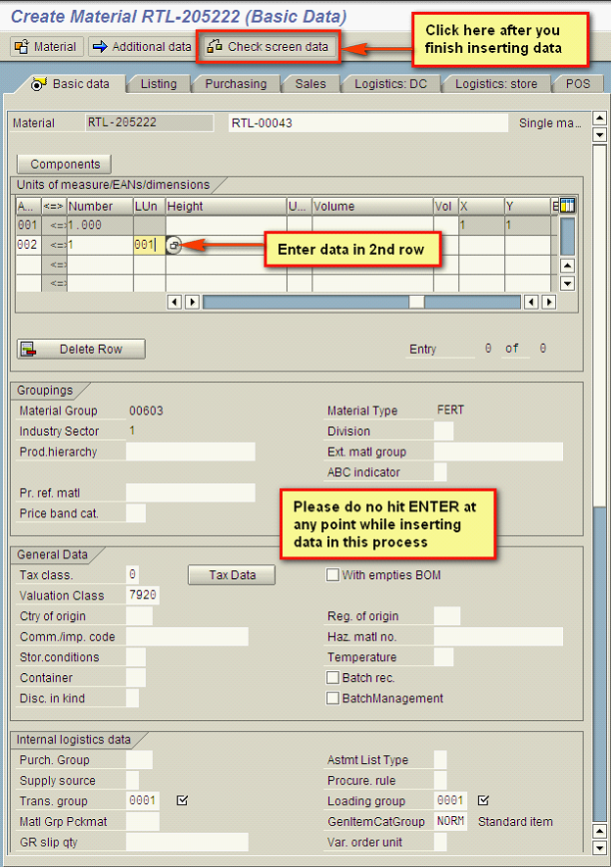Click the Prod.hierarchy input field

pos(190,452)
